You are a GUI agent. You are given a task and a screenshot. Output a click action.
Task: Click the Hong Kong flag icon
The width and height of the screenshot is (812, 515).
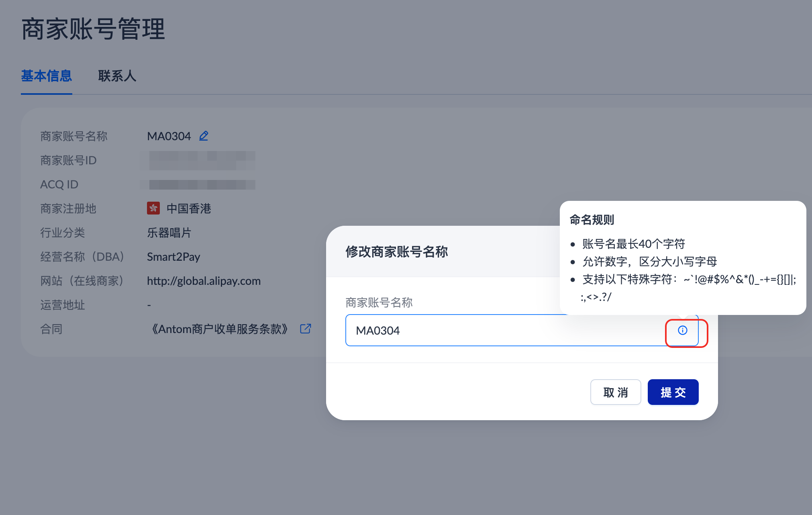click(153, 208)
